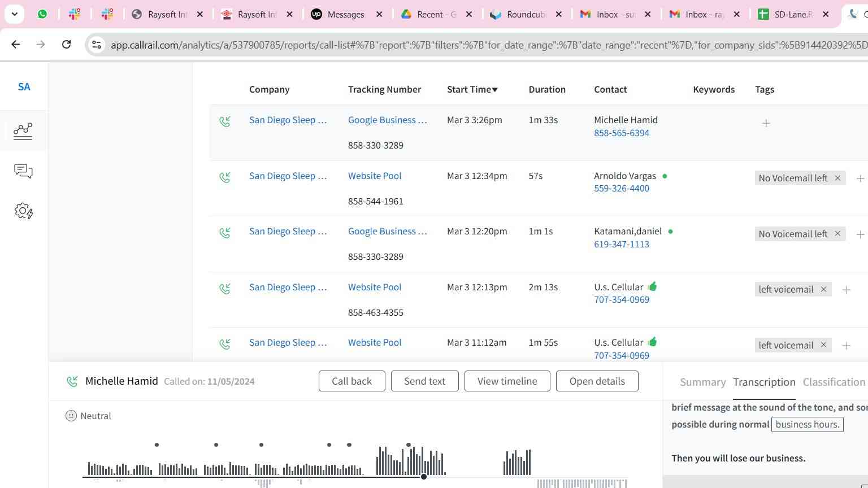The image size is (868, 488).
Task: Go back with browser back arrow
Action: pos(16,44)
